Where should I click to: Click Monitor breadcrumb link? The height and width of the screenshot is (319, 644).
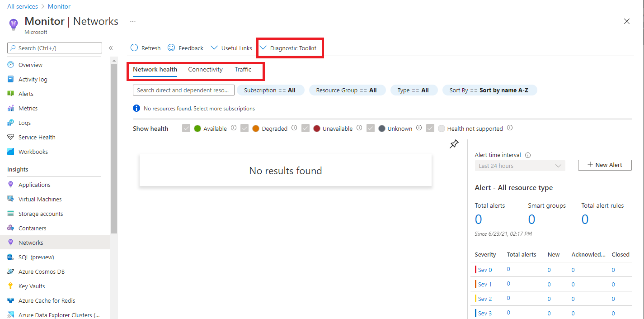tap(59, 6)
